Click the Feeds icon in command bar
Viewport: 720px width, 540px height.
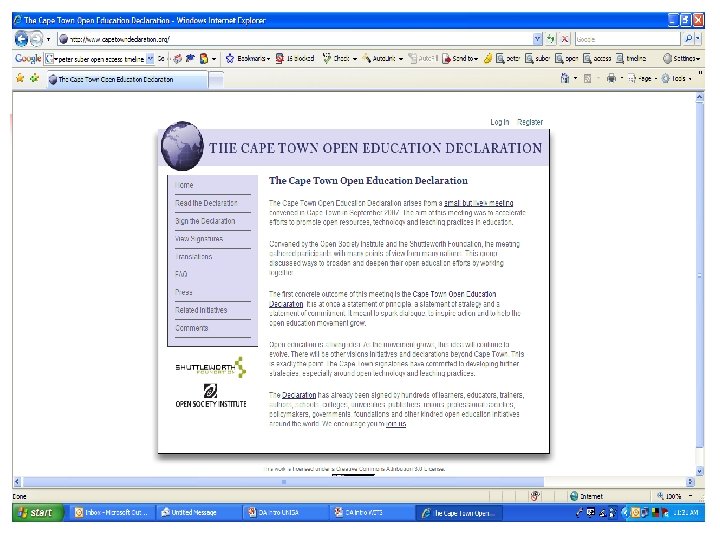pyautogui.click(x=587, y=79)
